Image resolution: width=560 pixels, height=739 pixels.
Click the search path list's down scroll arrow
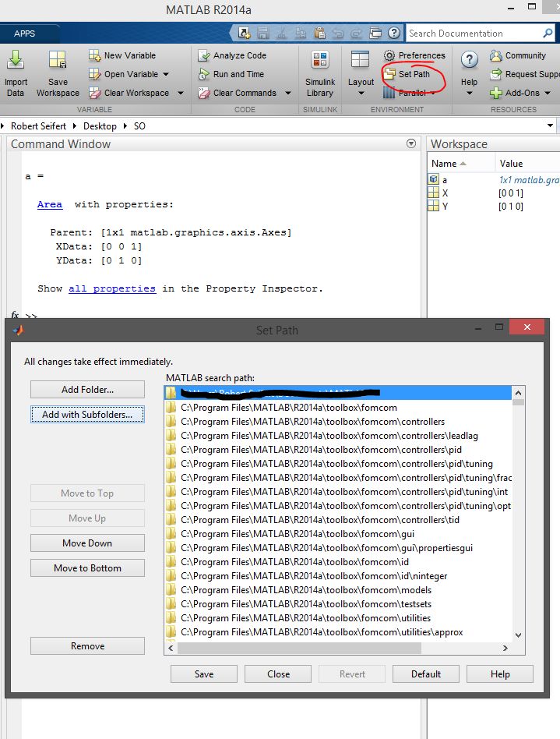(518, 635)
